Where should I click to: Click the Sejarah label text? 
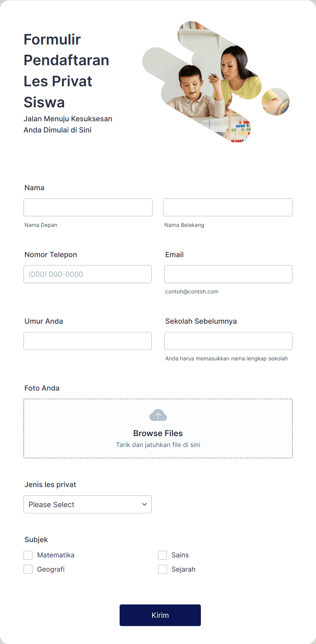tap(183, 569)
